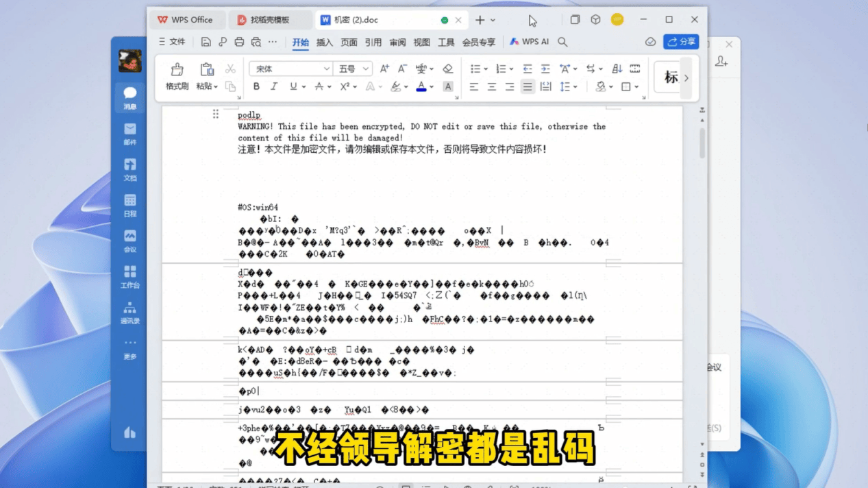Open Meetings (会议) in left sidebar
The image size is (868, 488).
tap(129, 241)
